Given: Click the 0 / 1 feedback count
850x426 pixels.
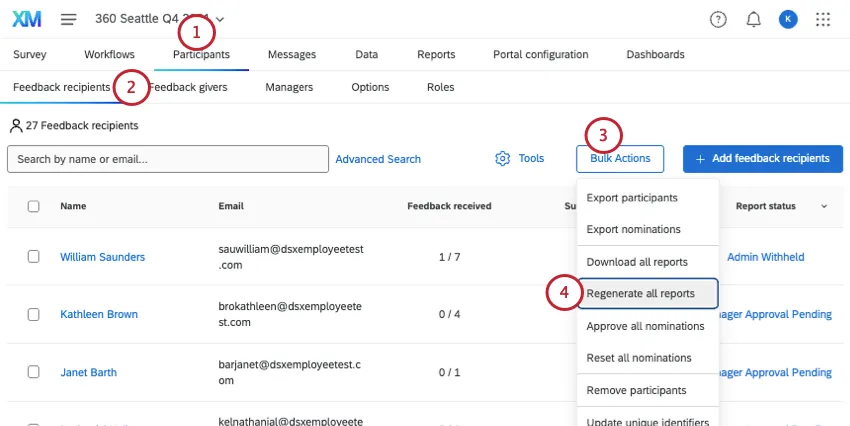Looking at the screenshot, I should [x=449, y=372].
